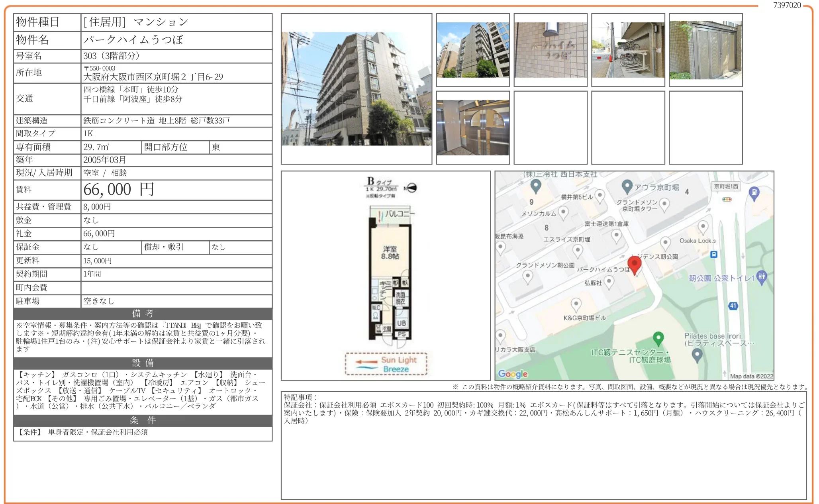819x504 pixels.
Task: Open the building nameplate sign thumbnail
Action: click(x=550, y=50)
